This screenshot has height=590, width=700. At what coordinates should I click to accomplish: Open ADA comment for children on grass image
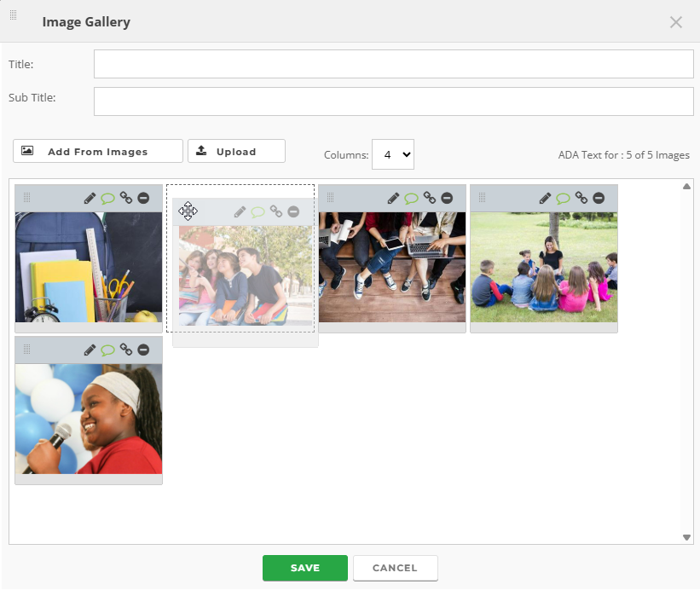[563, 198]
